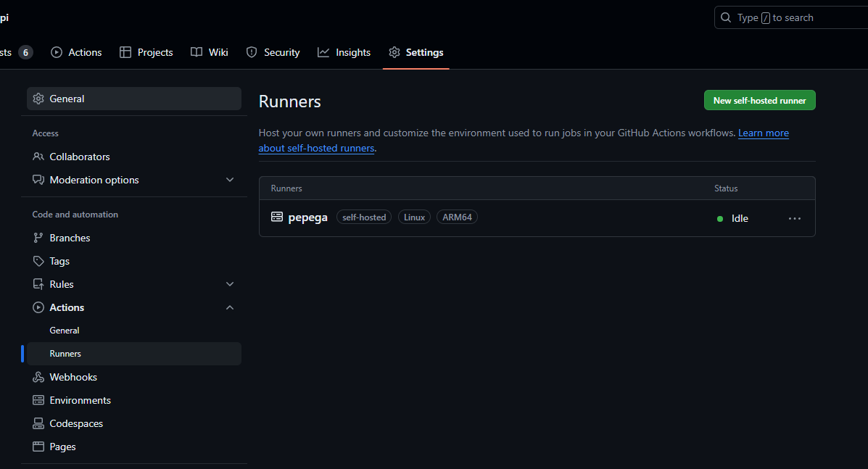Image resolution: width=868 pixels, height=469 pixels.
Task: Open Pages settings
Action: (134, 447)
